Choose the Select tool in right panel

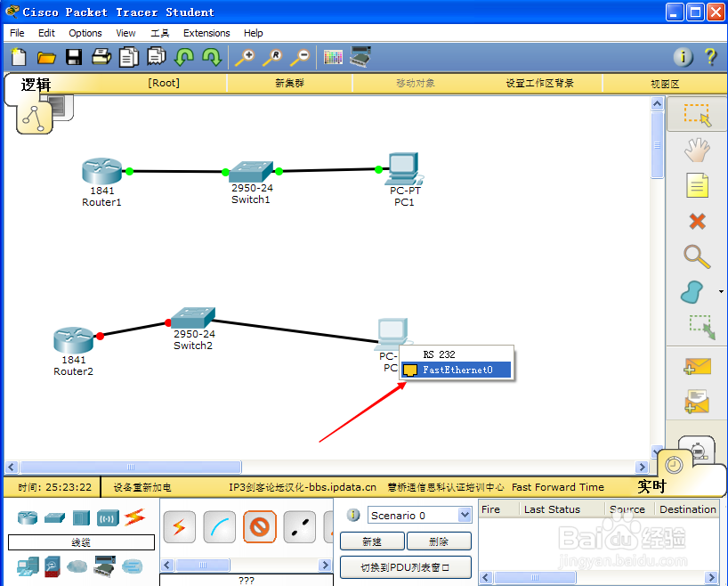pos(697,115)
